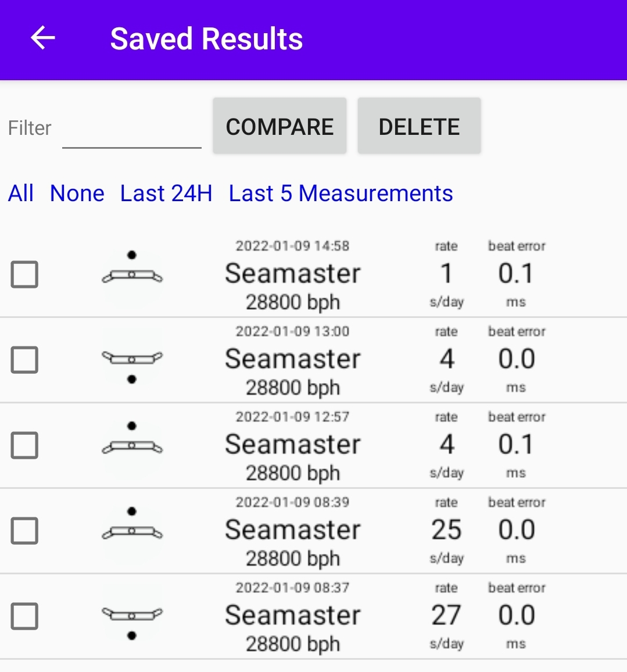Click watch position icon for 13:00 entry
The height and width of the screenshot is (672, 627).
132,360
